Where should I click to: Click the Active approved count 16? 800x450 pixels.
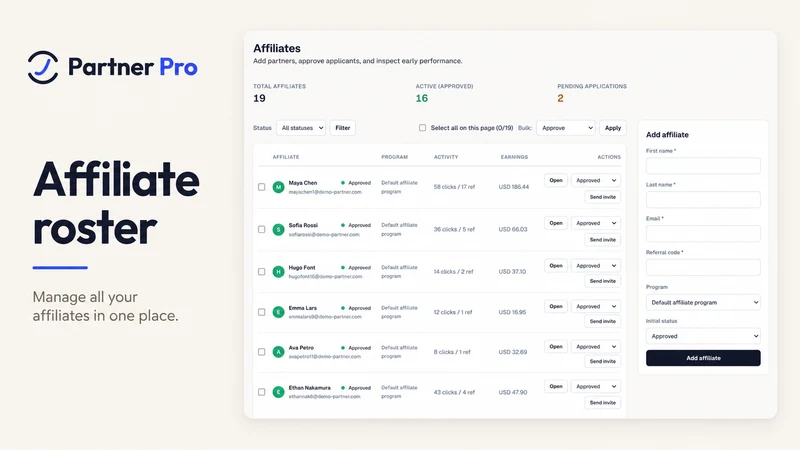[x=421, y=98]
